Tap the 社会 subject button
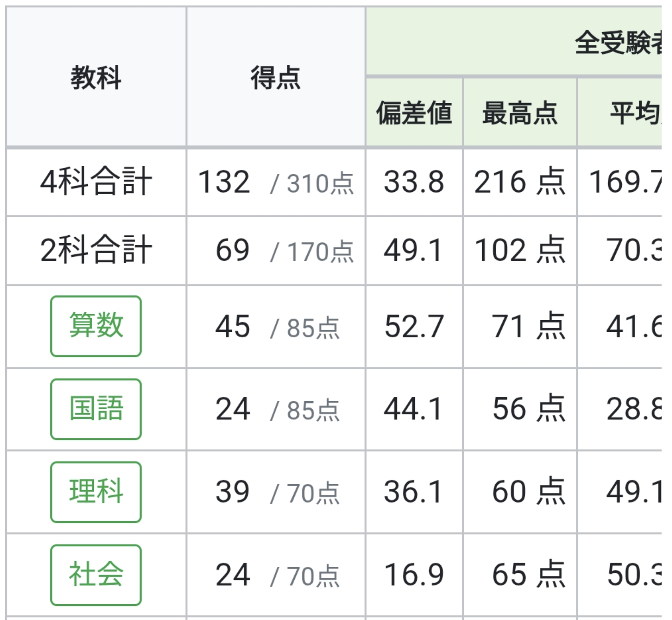This screenshot has width=672, height=620. [x=96, y=575]
